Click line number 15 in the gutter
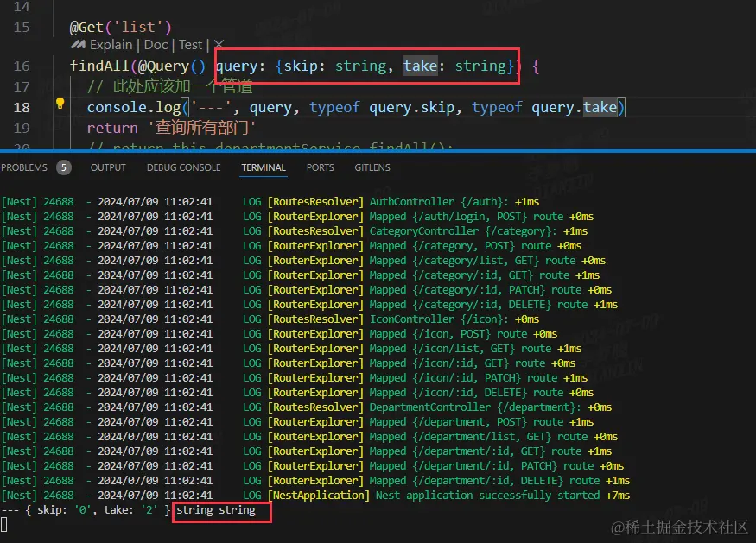Viewport: 756px width, 543px height. pos(22,28)
